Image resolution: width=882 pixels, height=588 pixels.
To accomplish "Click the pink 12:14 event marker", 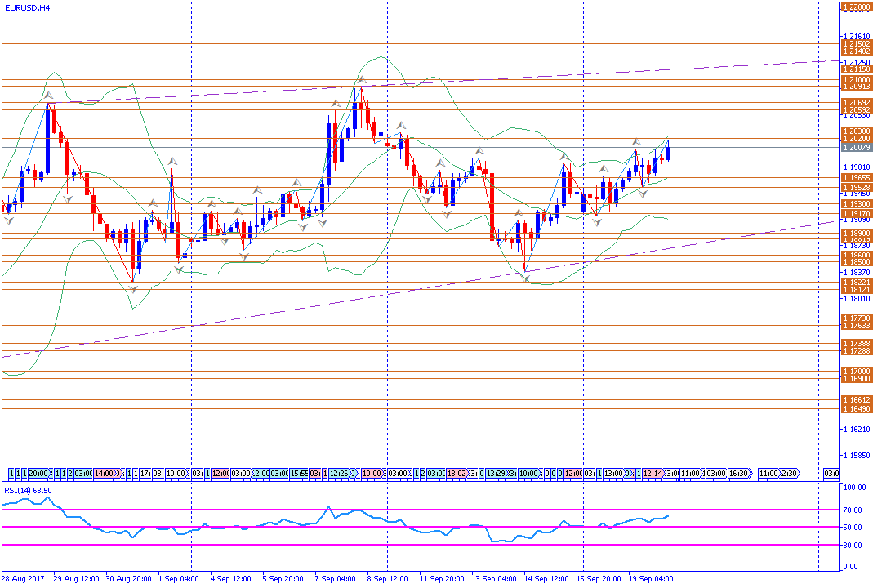I will [x=652, y=473].
